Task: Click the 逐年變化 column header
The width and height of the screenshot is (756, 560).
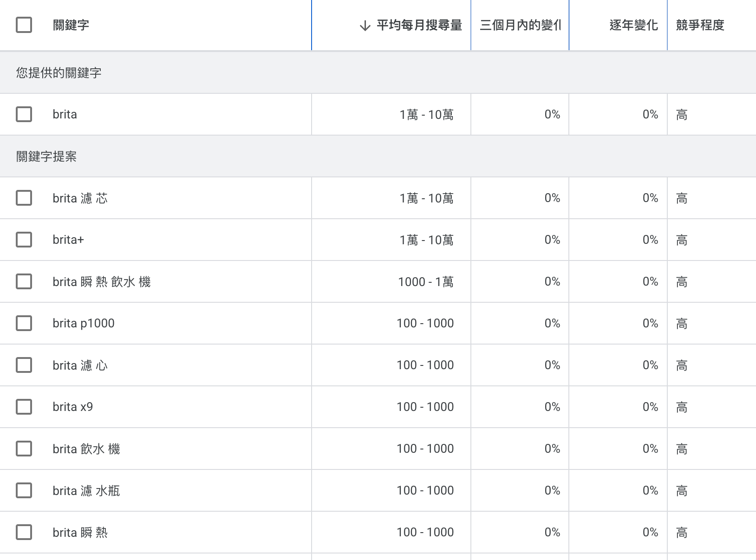Action: pos(633,25)
